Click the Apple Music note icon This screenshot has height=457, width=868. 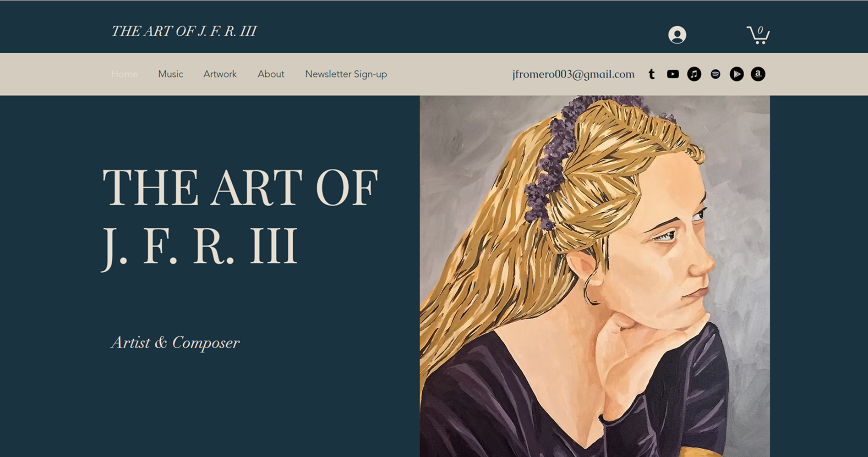694,74
